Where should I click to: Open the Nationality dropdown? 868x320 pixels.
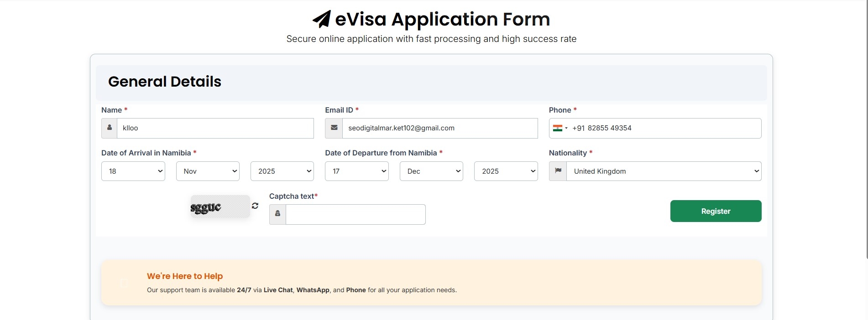[x=664, y=171]
